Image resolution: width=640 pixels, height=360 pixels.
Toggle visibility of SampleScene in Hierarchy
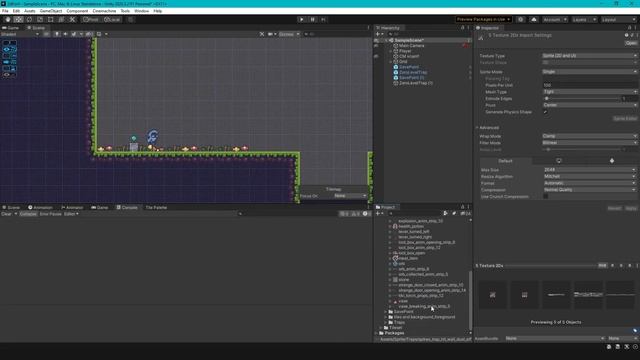376,40
